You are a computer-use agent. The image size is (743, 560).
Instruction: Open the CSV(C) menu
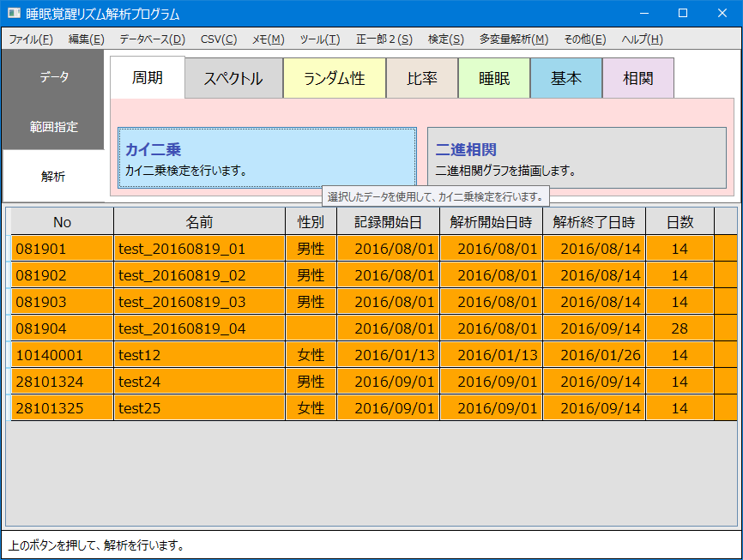point(219,39)
